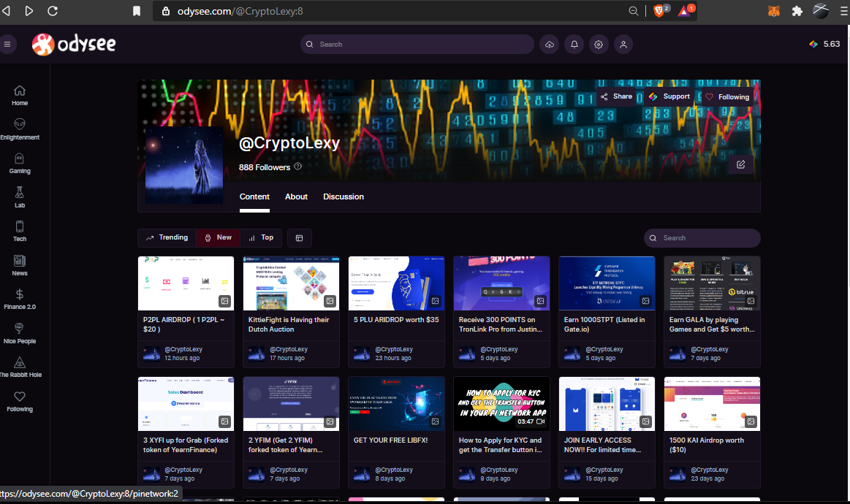This screenshot has height=504, width=850.
Task: Sort content by Top
Action: tap(261, 238)
